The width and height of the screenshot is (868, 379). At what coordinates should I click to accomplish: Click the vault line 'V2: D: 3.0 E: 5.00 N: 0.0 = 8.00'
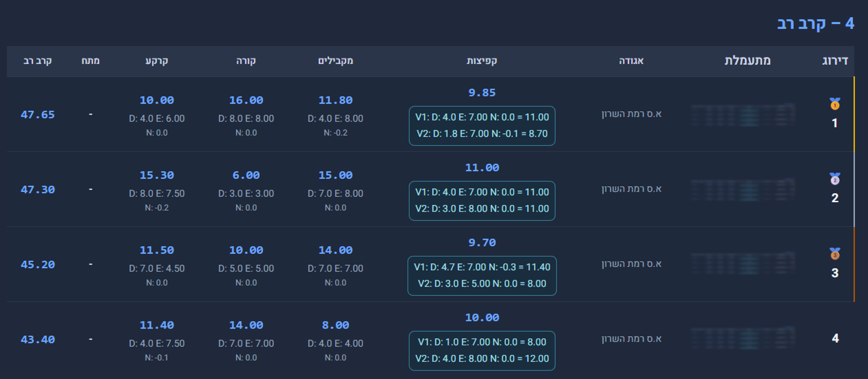point(482,284)
